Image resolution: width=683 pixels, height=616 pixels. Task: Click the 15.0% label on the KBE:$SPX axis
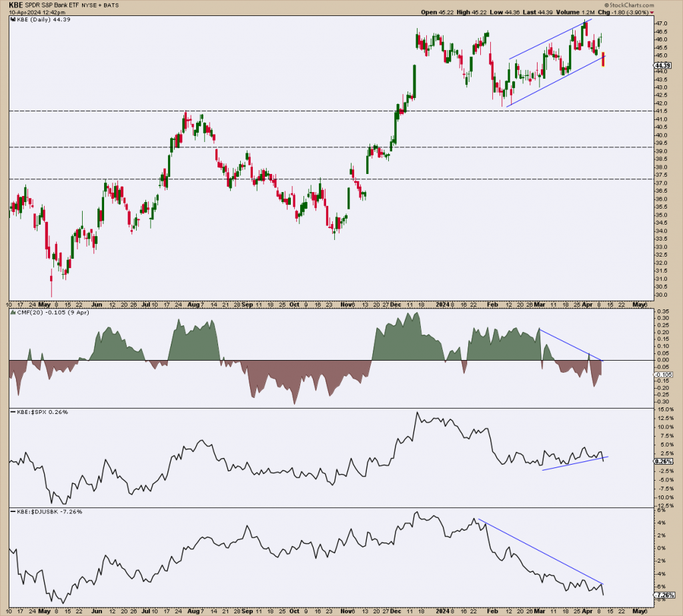665,409
